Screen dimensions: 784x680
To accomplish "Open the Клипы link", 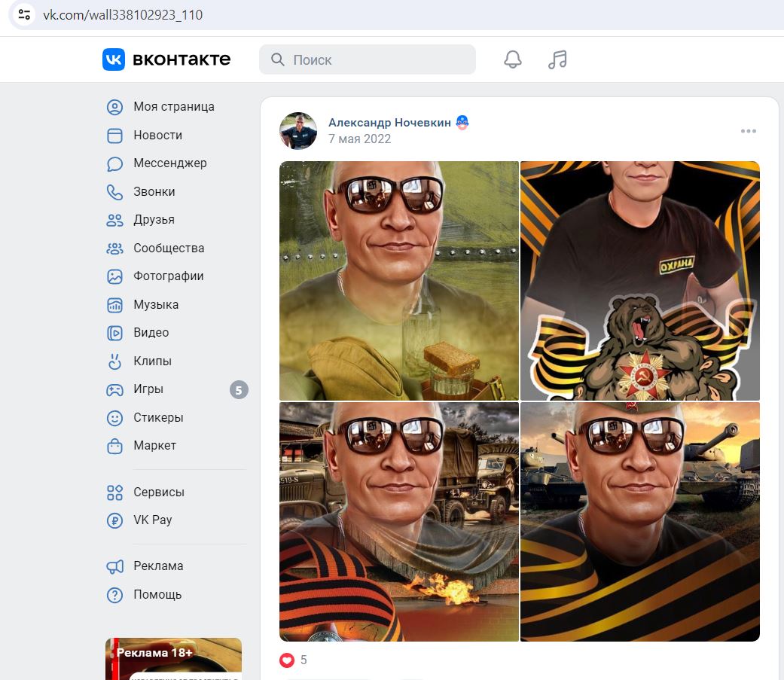I will coord(152,361).
